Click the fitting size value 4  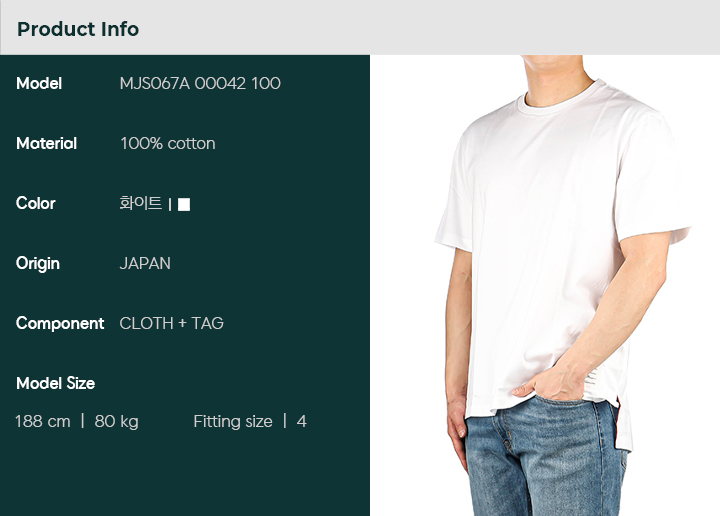[302, 421]
